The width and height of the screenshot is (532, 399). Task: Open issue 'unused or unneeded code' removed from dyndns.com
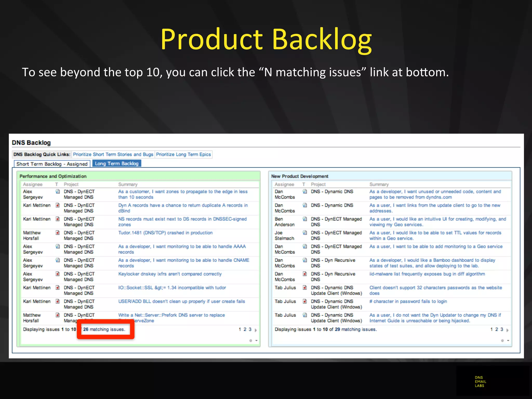point(435,194)
